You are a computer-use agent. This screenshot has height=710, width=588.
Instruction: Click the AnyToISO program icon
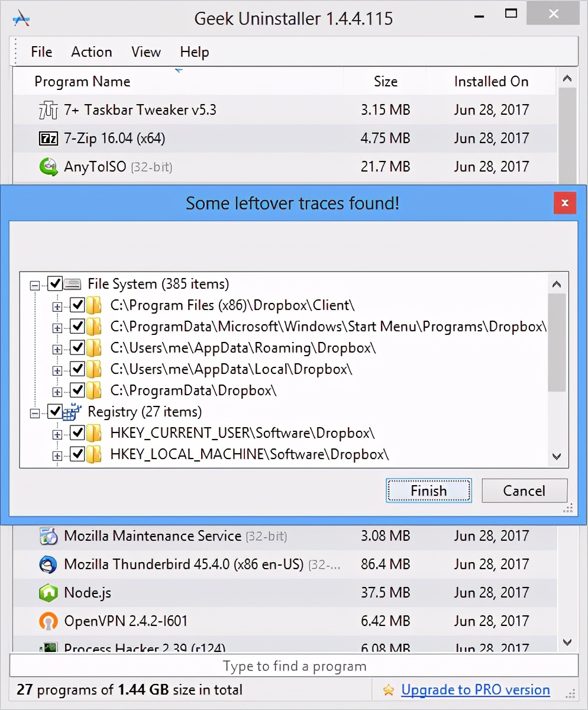point(47,167)
